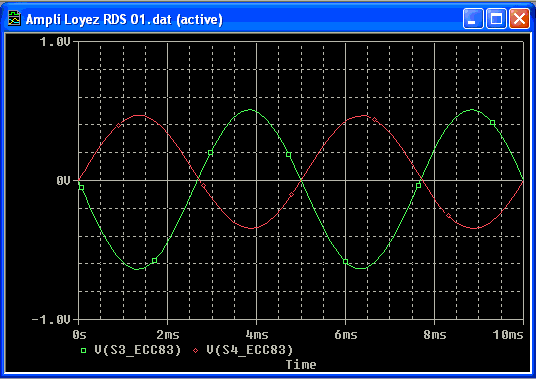Click the PSpice probe window title icon
The height and width of the screenshot is (379, 536).
(14, 18)
